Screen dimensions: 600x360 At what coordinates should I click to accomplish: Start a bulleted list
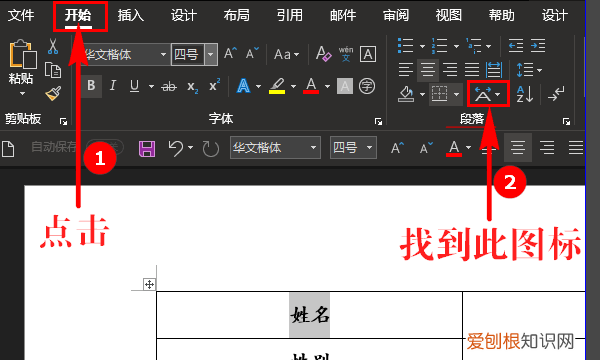tap(405, 46)
